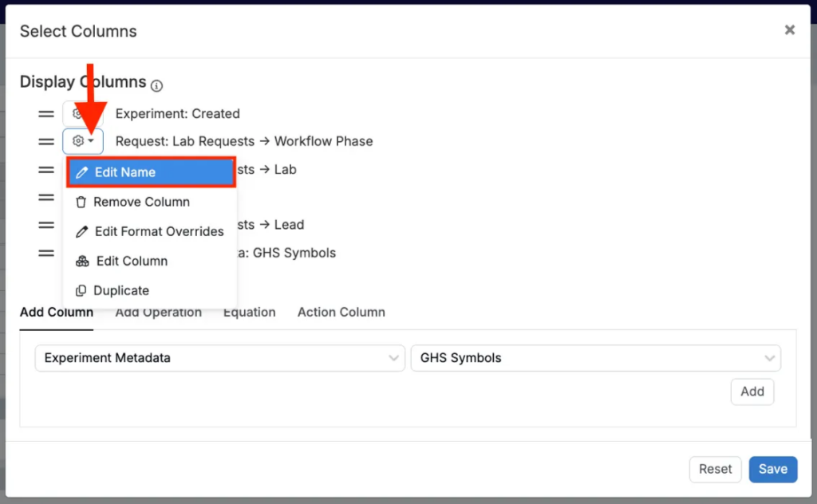The image size is (817, 504).
Task: Open the GHS Symbols dropdown
Action: point(594,358)
